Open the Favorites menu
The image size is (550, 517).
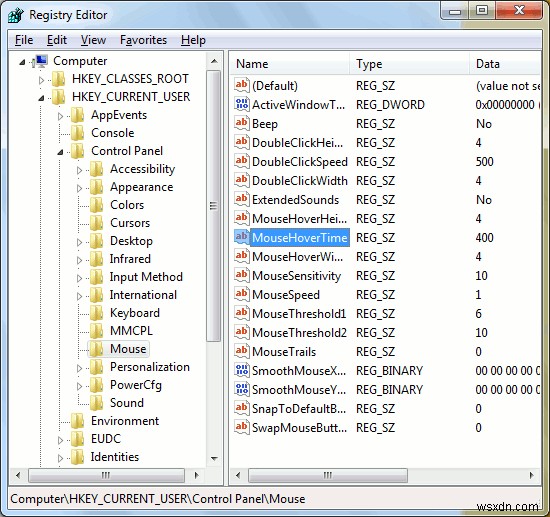[143, 40]
